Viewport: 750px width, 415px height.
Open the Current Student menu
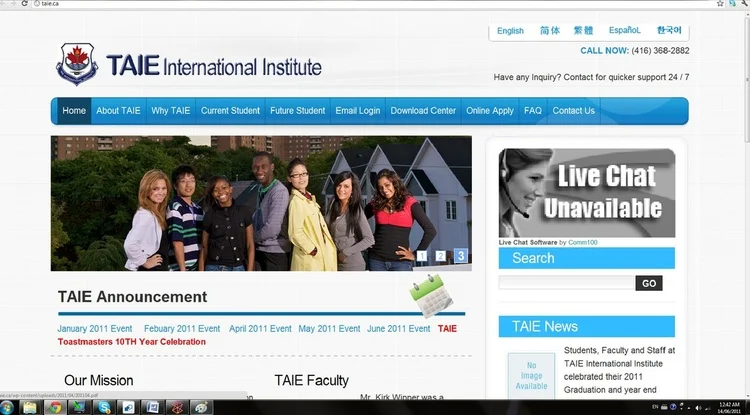230,111
